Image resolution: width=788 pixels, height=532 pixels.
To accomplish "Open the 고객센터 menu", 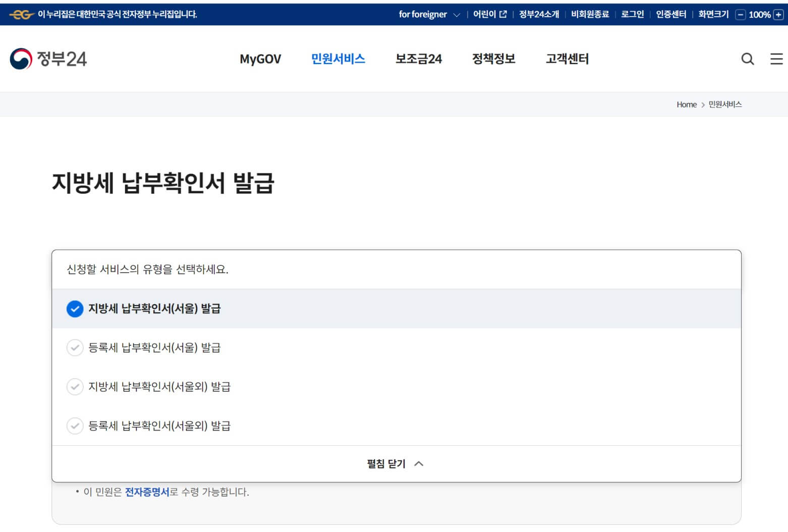I will pos(567,59).
